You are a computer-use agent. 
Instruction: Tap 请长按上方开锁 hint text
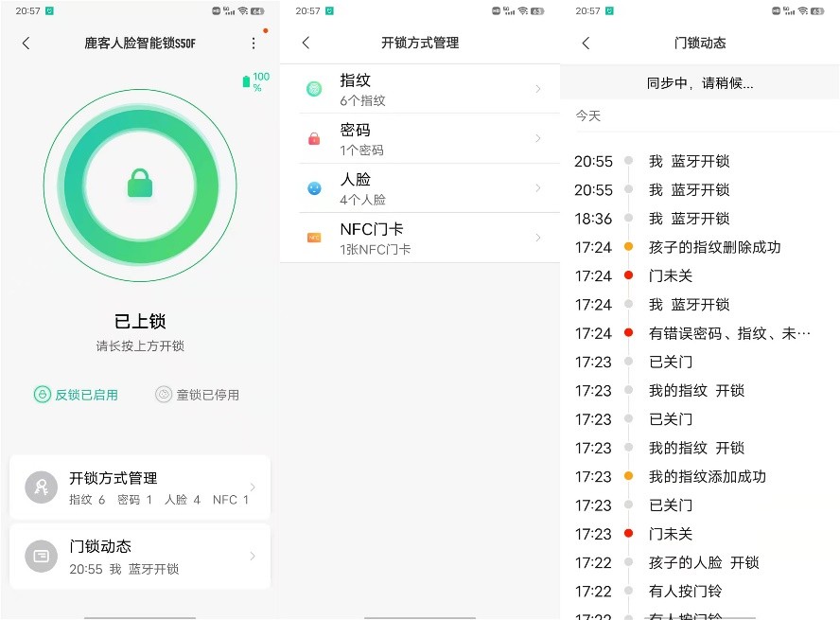point(140,346)
